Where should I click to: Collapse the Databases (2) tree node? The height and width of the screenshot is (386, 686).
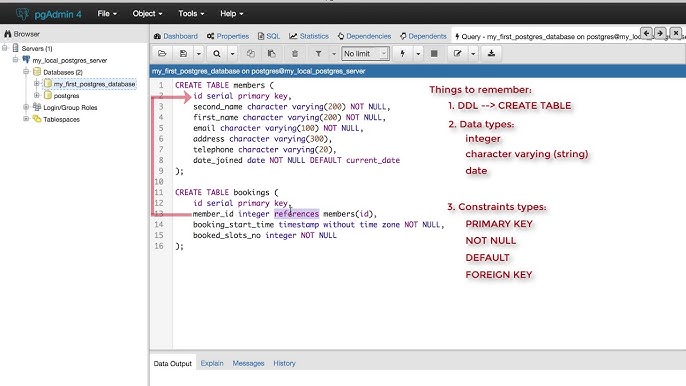[26, 72]
